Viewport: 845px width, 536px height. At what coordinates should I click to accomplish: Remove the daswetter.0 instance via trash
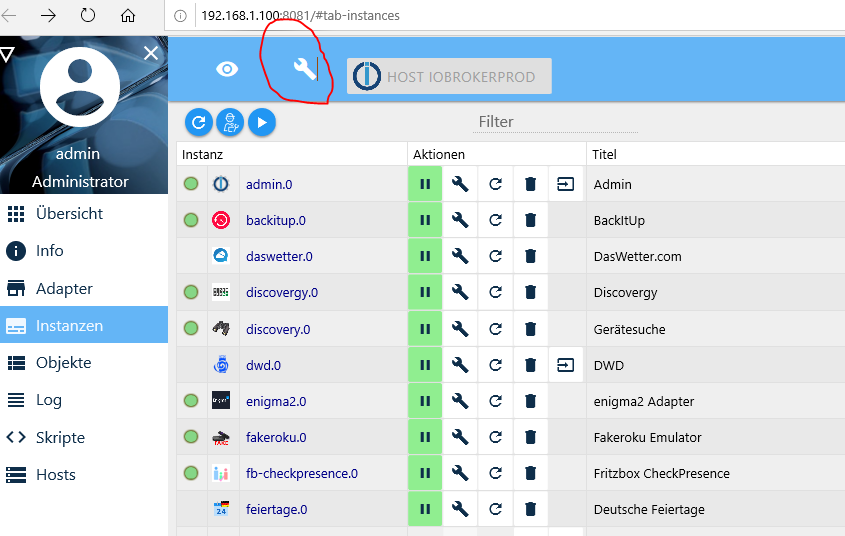pos(530,256)
